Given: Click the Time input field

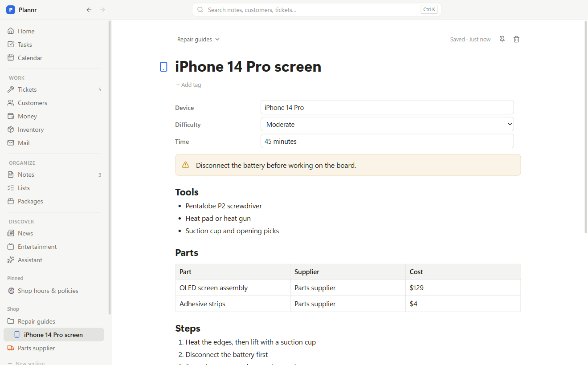Looking at the screenshot, I should click(x=387, y=141).
